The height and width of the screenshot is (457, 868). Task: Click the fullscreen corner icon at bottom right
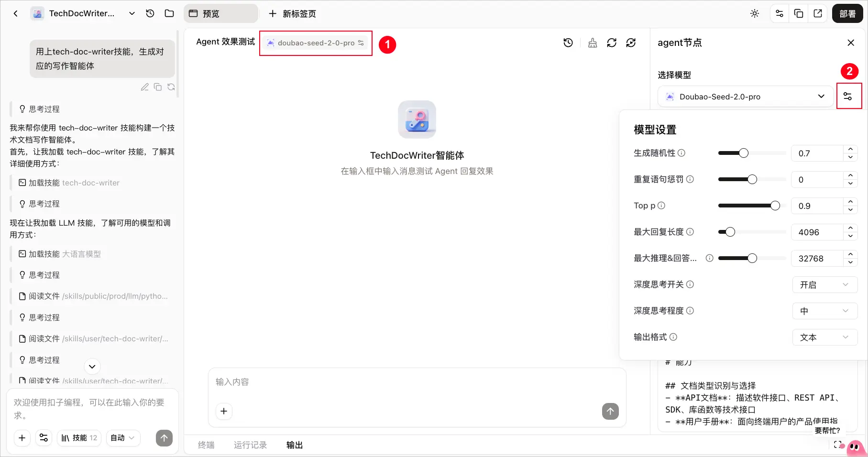pyautogui.click(x=837, y=445)
